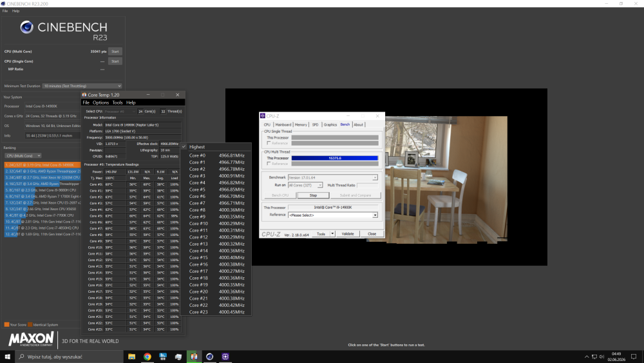
Task: Click Core #12 4000.29MHz in frequency list
Action: 216,237
